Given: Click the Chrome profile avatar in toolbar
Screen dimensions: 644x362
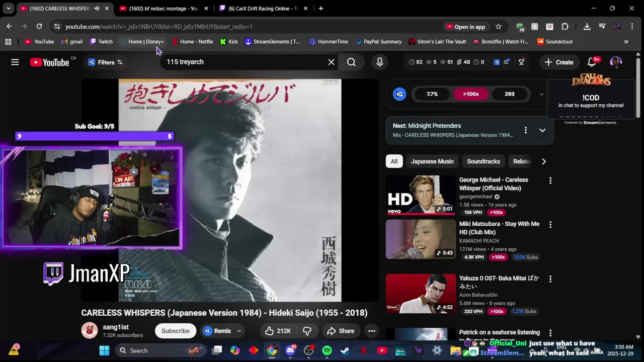Looking at the screenshot, I should (617, 27).
